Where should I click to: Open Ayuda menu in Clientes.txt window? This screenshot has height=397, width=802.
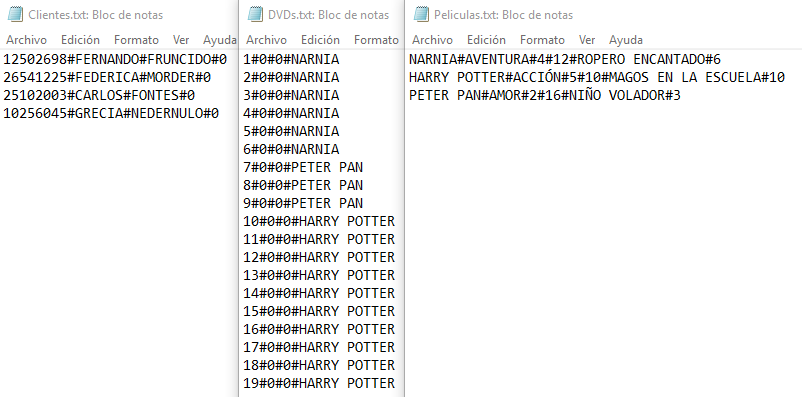[x=219, y=40]
